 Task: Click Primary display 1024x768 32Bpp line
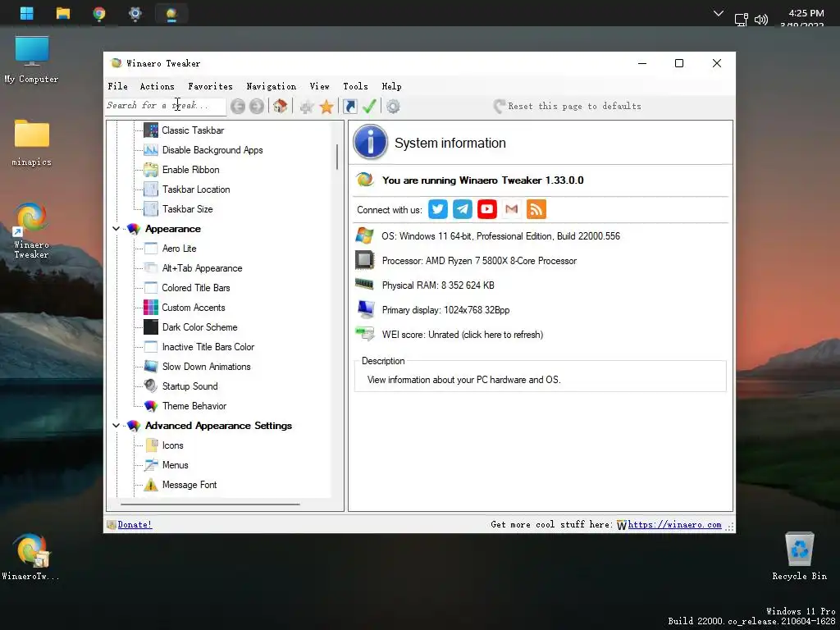445,310
